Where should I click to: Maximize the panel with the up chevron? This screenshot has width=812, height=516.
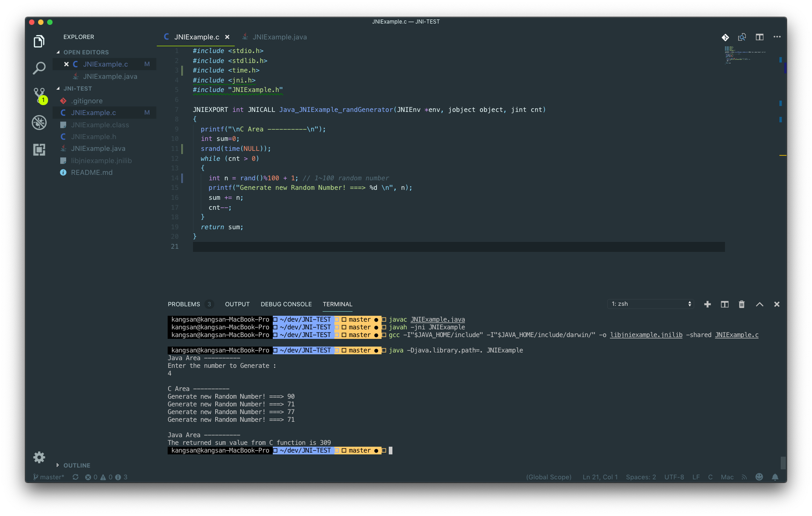click(x=759, y=304)
